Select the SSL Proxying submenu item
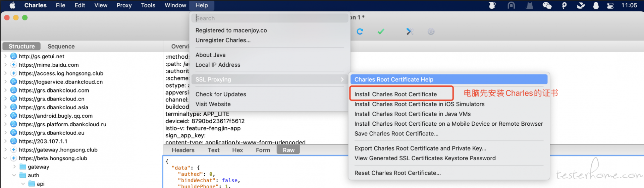644x188 pixels. coord(270,79)
